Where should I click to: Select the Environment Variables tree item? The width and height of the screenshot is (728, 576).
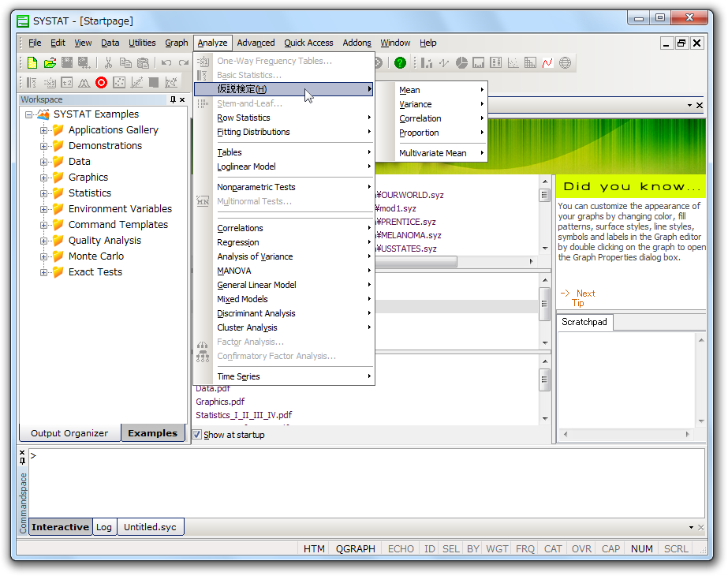[120, 209]
